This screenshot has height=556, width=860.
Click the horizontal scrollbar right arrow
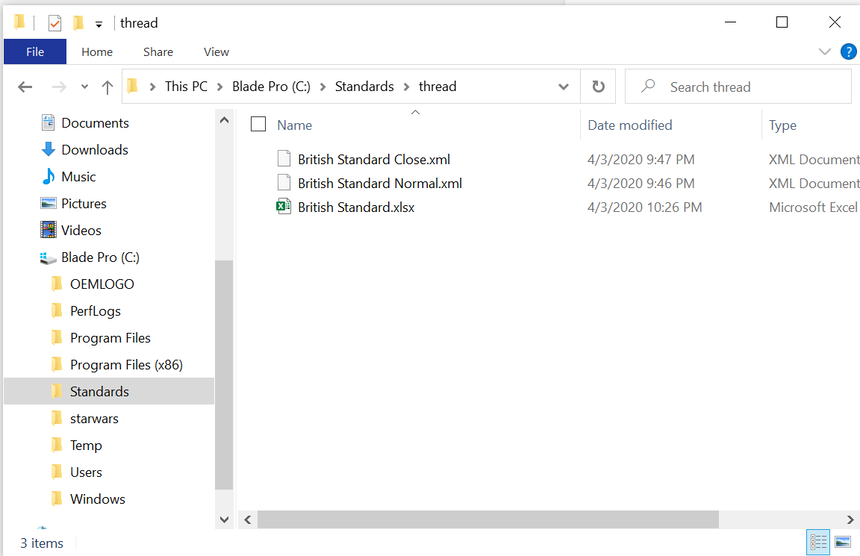click(850, 519)
